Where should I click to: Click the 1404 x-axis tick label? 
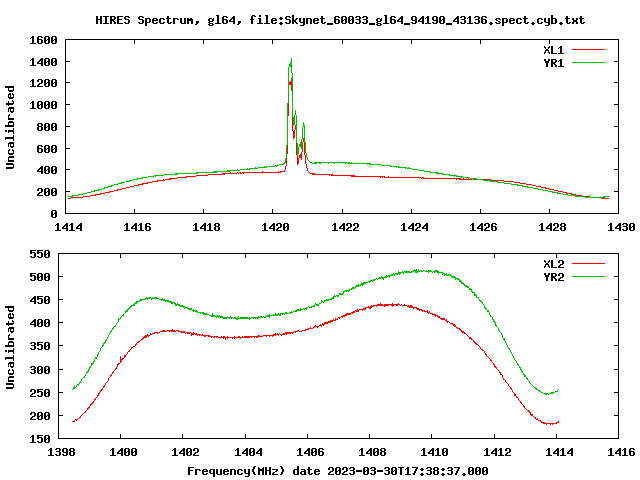248,452
